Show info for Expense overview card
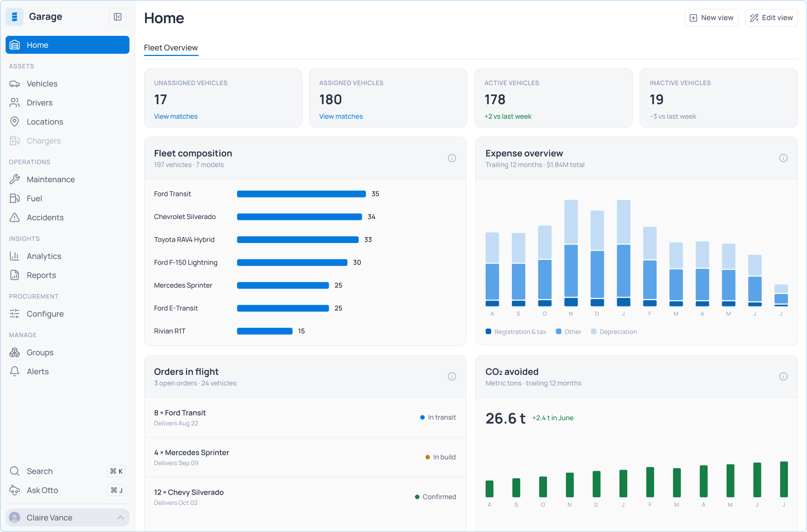Screen dimensions: 807x532 (x=783, y=158)
